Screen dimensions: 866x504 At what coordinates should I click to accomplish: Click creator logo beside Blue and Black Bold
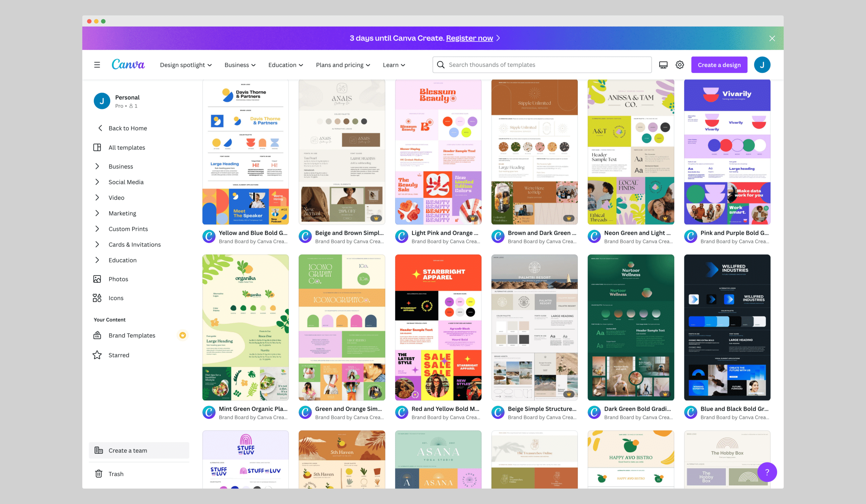[691, 412]
